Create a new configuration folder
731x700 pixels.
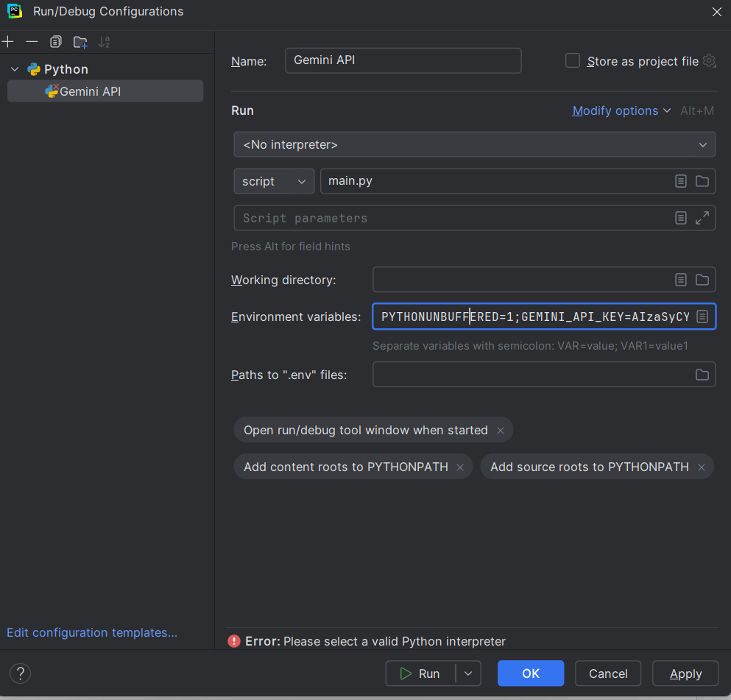(x=80, y=42)
